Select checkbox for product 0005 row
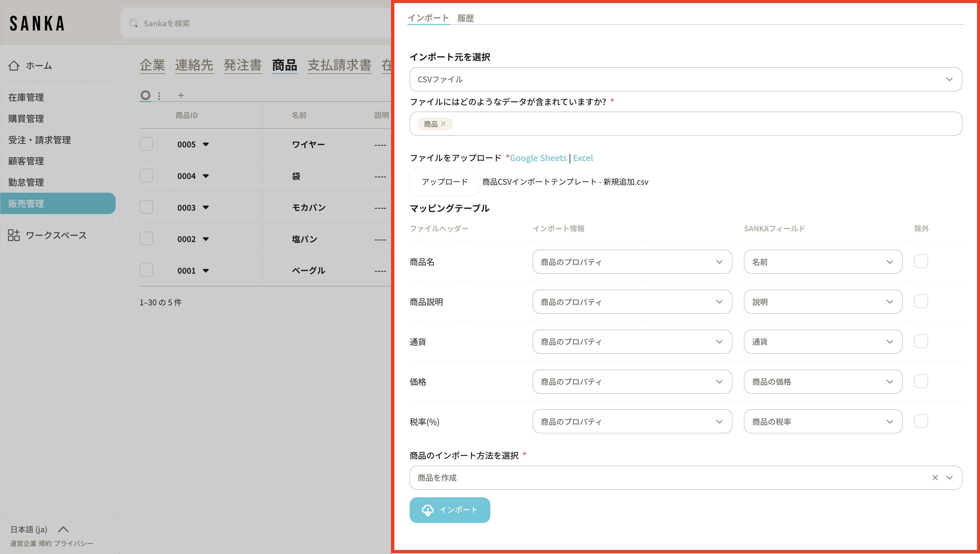The width and height of the screenshot is (980, 554). coord(146,144)
